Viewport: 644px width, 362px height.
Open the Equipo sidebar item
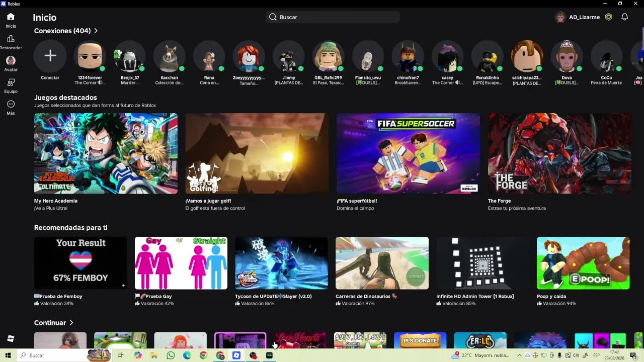pos(11,85)
